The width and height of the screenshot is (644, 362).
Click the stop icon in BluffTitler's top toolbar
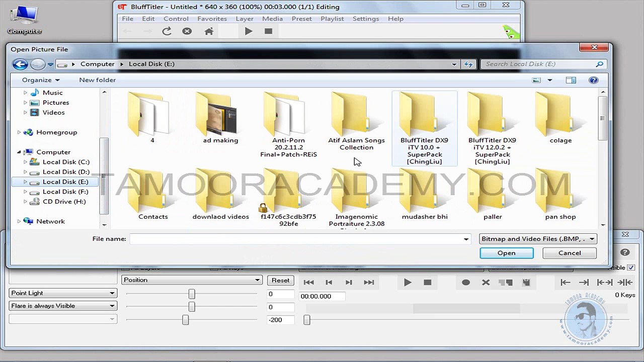pyautogui.click(x=268, y=31)
